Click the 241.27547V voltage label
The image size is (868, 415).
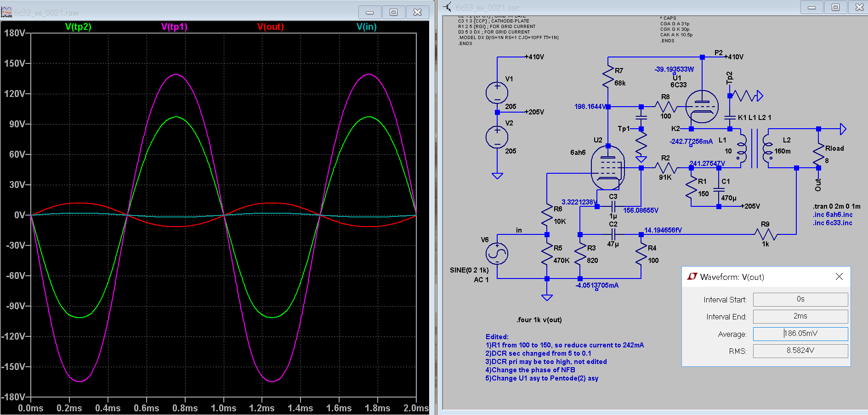pos(707,163)
